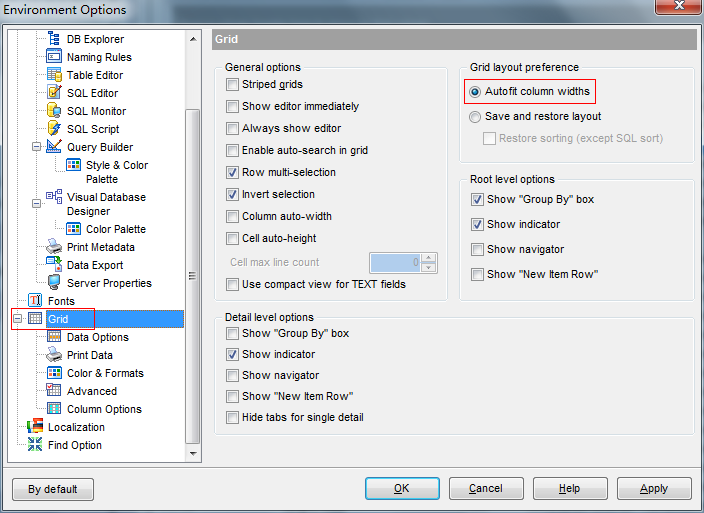Open the Table Editor icon

[x=54, y=75]
